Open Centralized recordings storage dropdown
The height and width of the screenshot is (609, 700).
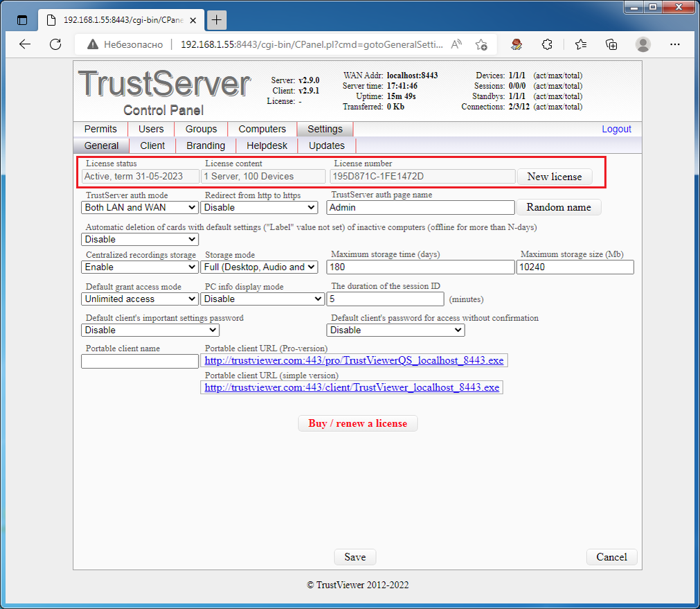(x=140, y=267)
